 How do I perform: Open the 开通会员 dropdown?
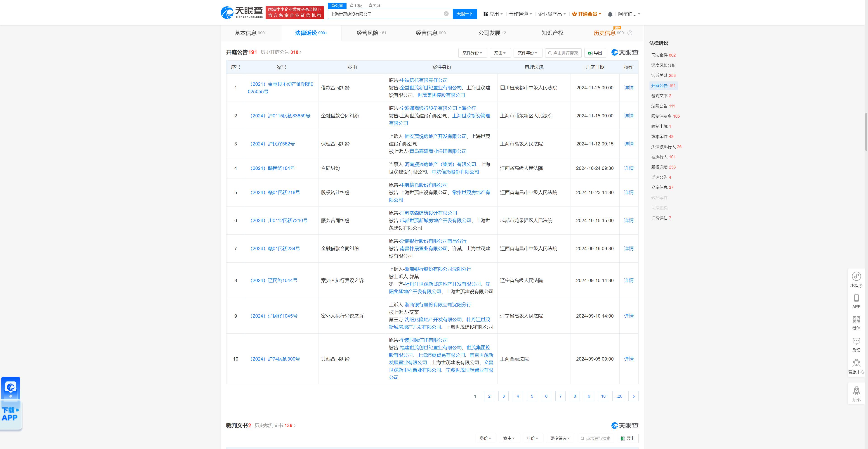point(587,14)
